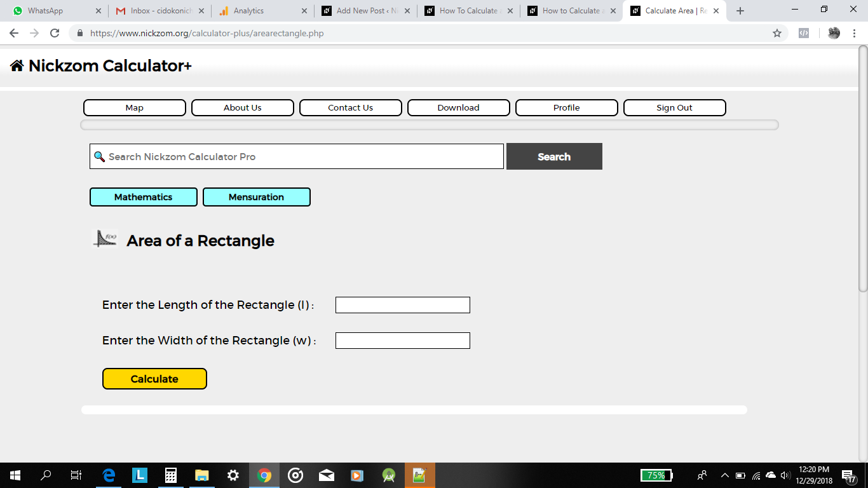Open the blue L app on the taskbar
The image size is (868, 488).
[140, 475]
